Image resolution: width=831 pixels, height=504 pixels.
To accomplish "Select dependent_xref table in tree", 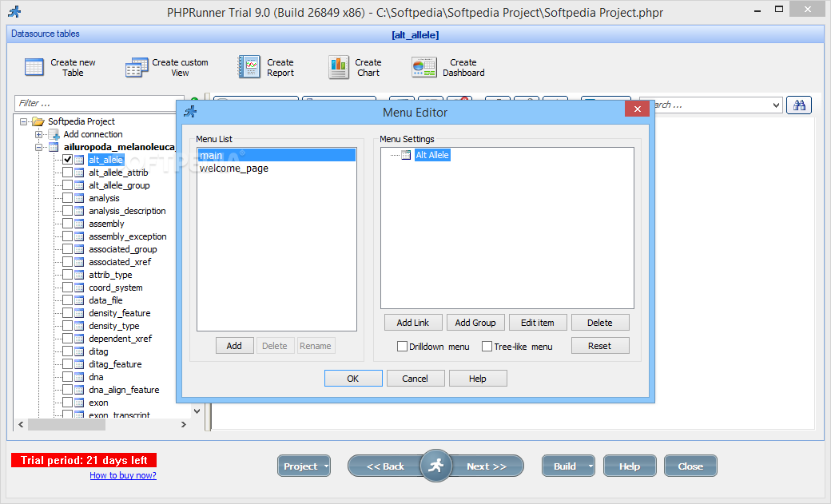I will click(121, 339).
